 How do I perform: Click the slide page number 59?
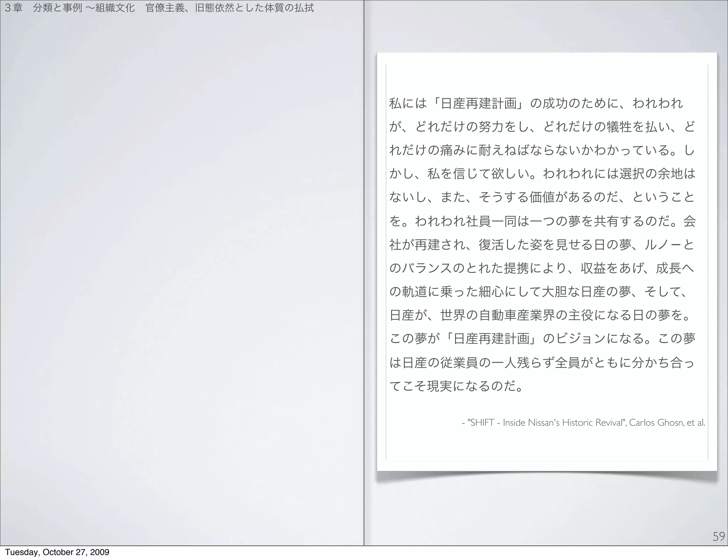coord(718,537)
